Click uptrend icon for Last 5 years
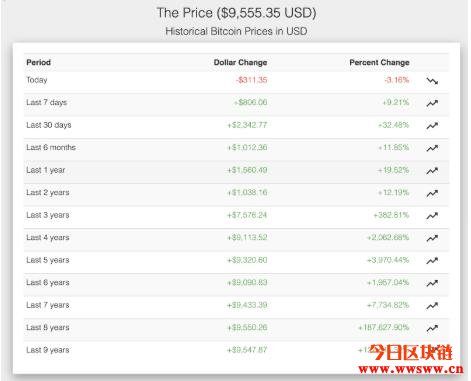The width and height of the screenshot is (471, 381). click(x=432, y=261)
